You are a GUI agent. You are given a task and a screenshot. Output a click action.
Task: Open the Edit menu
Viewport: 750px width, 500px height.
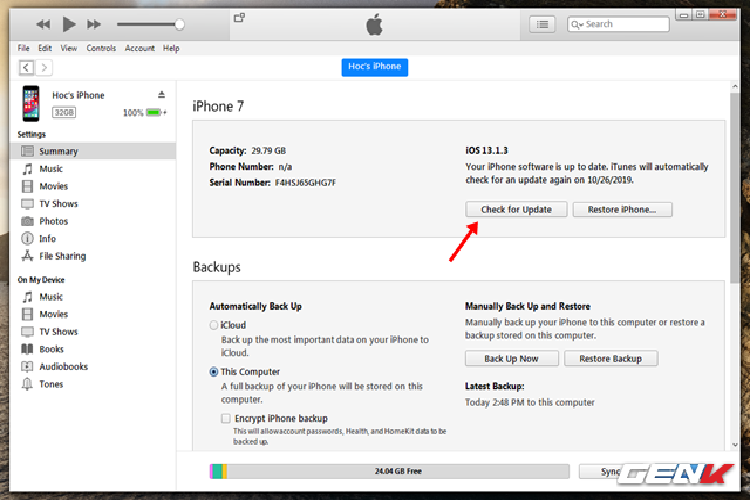pyautogui.click(x=45, y=48)
